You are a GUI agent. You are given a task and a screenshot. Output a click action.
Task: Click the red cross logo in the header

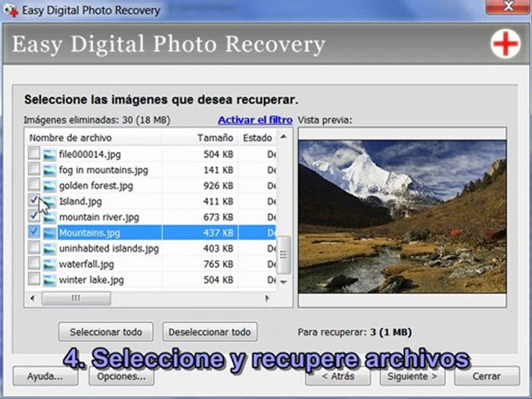pos(505,44)
